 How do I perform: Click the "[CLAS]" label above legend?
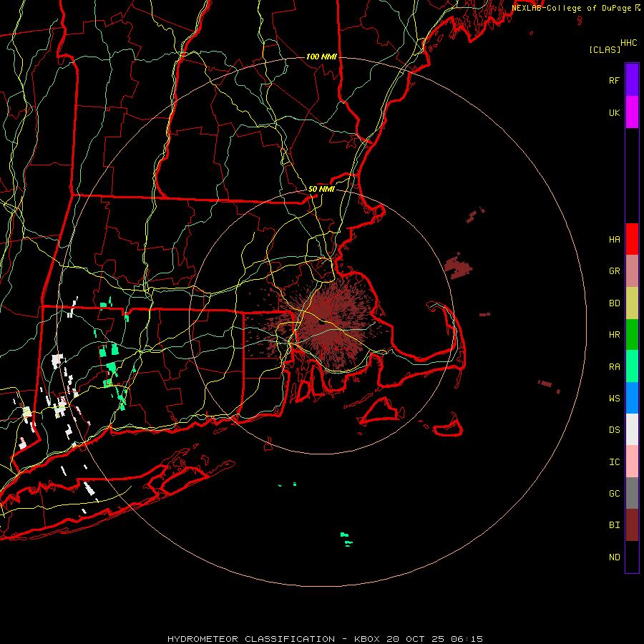(x=605, y=49)
